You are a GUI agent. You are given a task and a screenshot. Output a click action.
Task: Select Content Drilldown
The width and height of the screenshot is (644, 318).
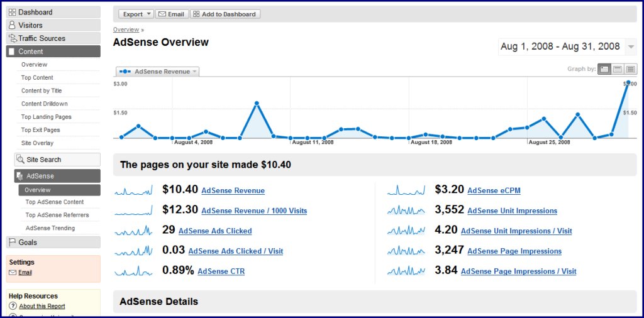[x=45, y=104]
